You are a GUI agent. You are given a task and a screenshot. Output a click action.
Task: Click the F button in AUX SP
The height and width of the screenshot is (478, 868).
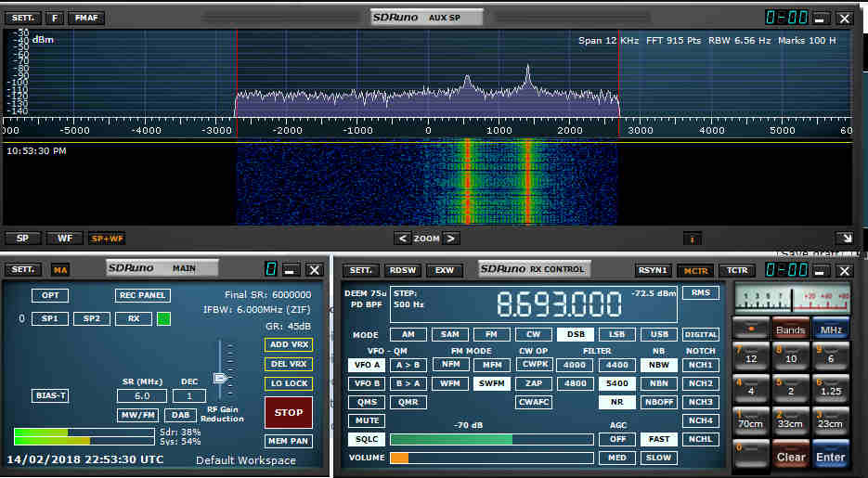pyautogui.click(x=54, y=18)
